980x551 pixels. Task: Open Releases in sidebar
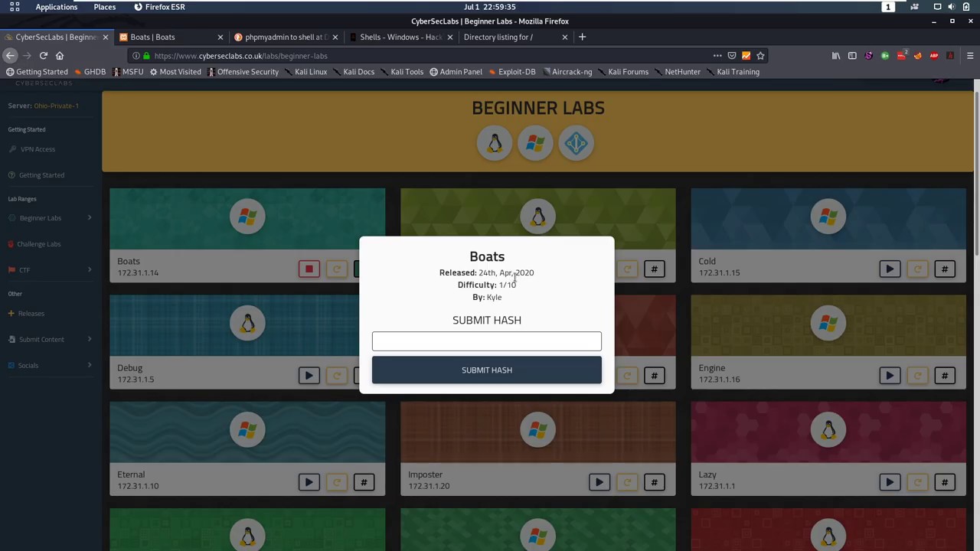point(31,314)
